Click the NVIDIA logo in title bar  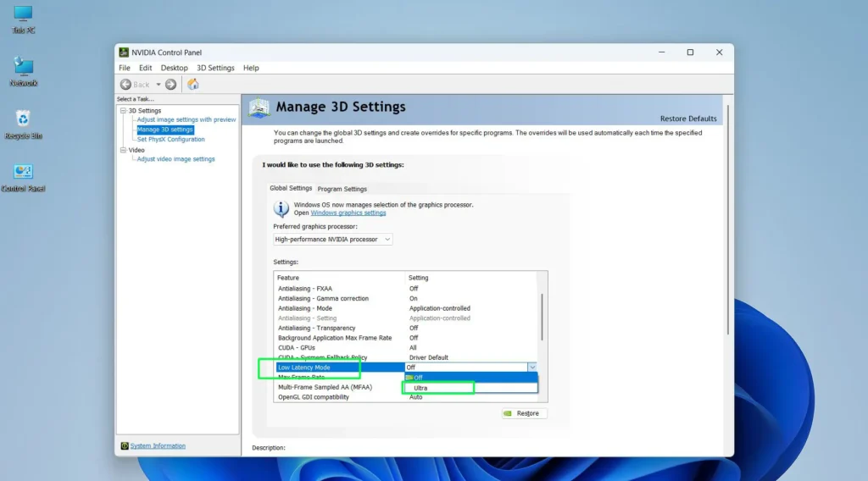click(124, 53)
